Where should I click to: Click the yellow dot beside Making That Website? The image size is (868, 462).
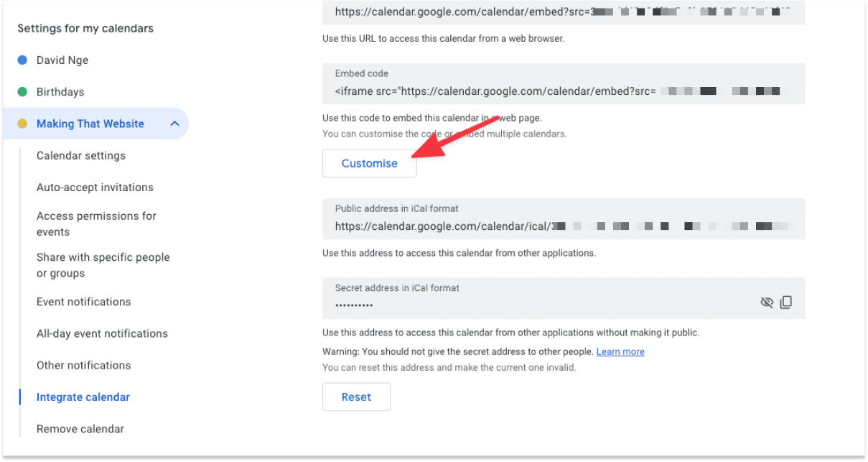pyautogui.click(x=23, y=124)
